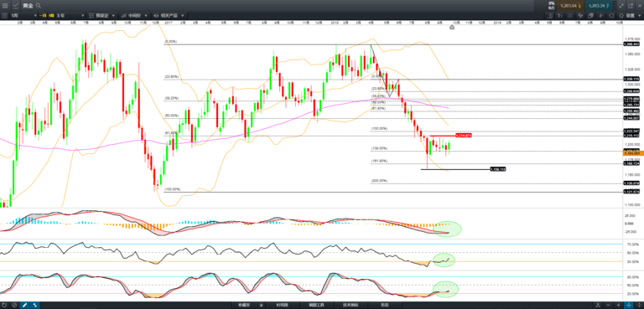The height and width of the screenshot is (309, 644).
Task: Open the hamburger main menu
Action: (5, 6)
